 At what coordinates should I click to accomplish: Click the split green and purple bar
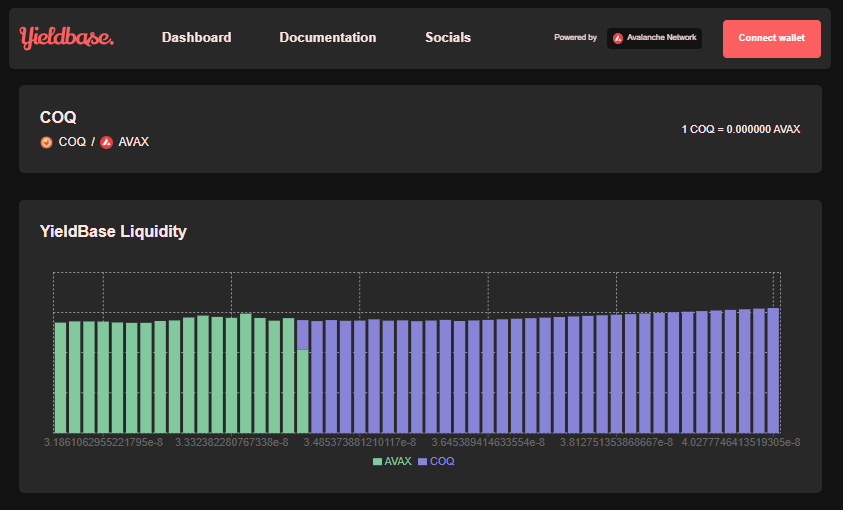coord(303,377)
